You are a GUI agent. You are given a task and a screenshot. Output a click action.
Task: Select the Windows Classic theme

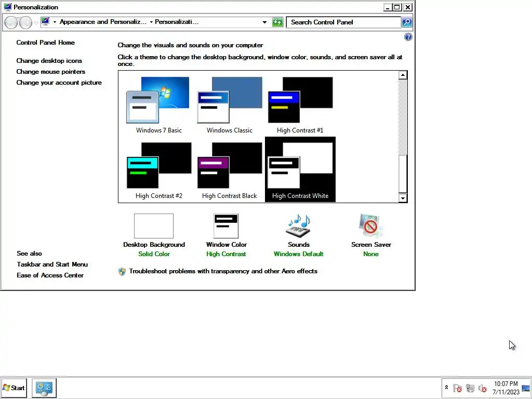tap(229, 105)
